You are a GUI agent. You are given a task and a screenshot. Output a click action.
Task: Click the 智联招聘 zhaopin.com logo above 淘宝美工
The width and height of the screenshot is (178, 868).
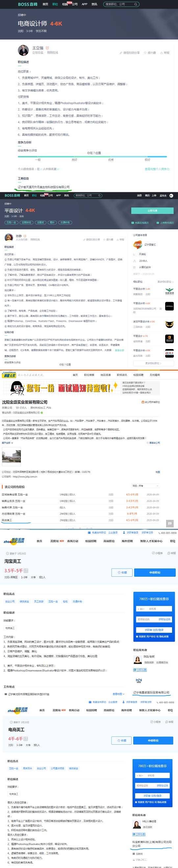tap(13, 541)
